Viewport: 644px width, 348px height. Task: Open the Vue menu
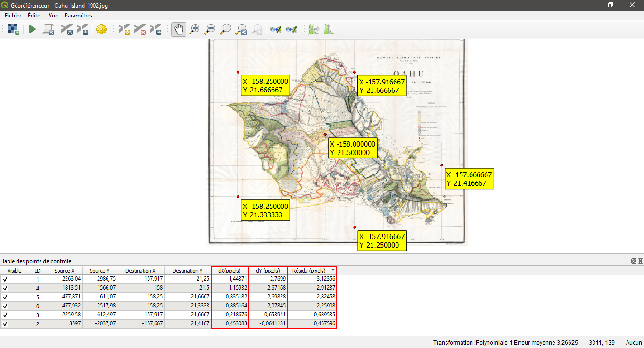pos(53,16)
